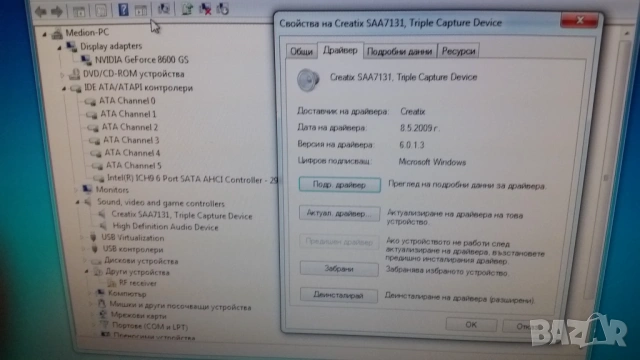Click the Medion-PC computer icon in the tree
The image size is (640, 360).
tap(57, 33)
